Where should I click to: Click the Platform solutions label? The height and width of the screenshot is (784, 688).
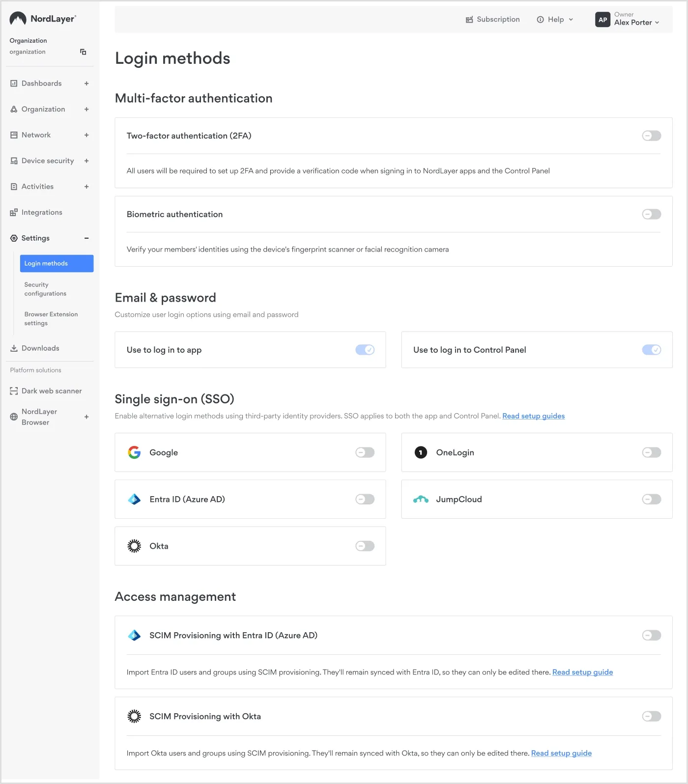click(35, 370)
